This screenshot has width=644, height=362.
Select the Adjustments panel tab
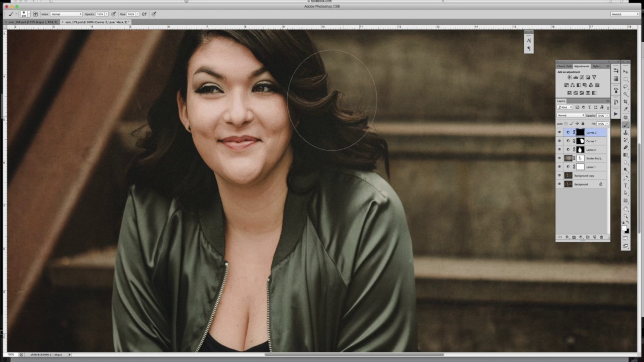(582, 66)
